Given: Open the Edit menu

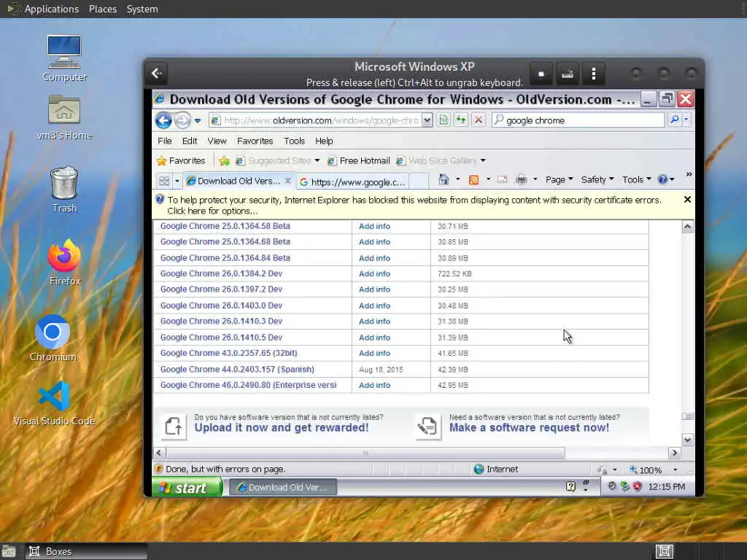Looking at the screenshot, I should click(189, 141).
